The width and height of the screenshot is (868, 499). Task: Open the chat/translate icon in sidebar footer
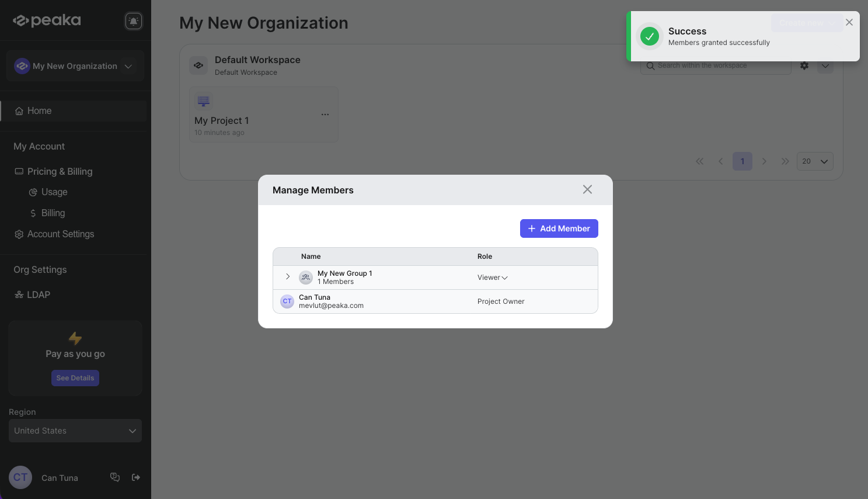pyautogui.click(x=115, y=477)
